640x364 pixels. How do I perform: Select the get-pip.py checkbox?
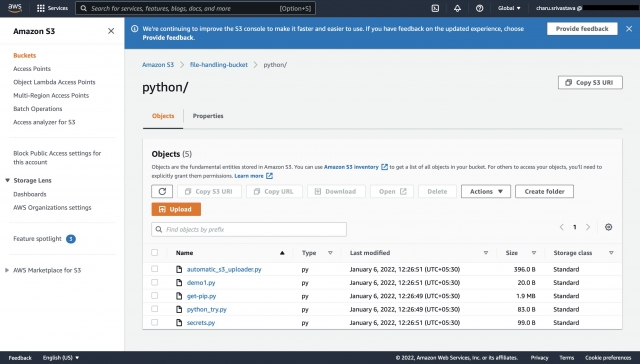154,295
